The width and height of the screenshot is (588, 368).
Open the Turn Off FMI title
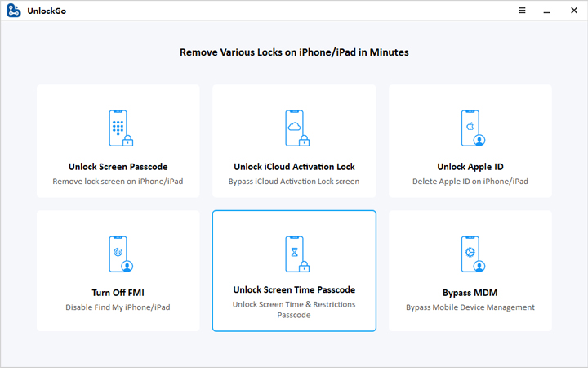tap(118, 293)
